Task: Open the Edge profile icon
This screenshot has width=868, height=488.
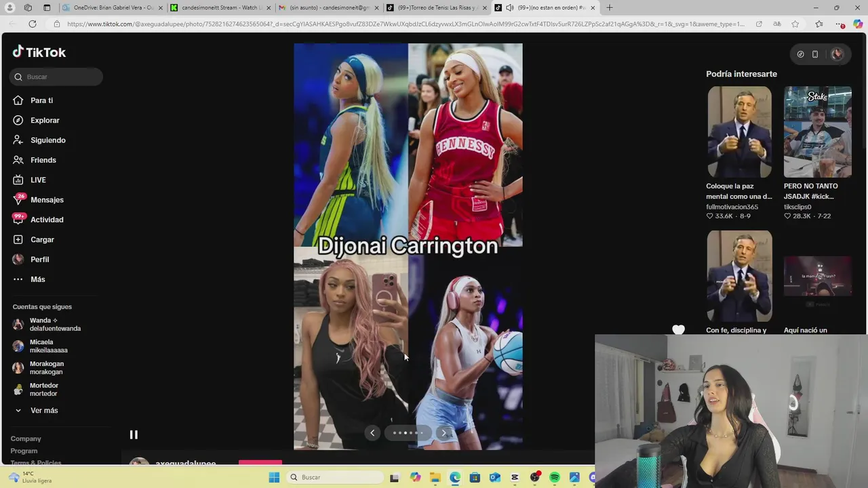Action: point(9,7)
